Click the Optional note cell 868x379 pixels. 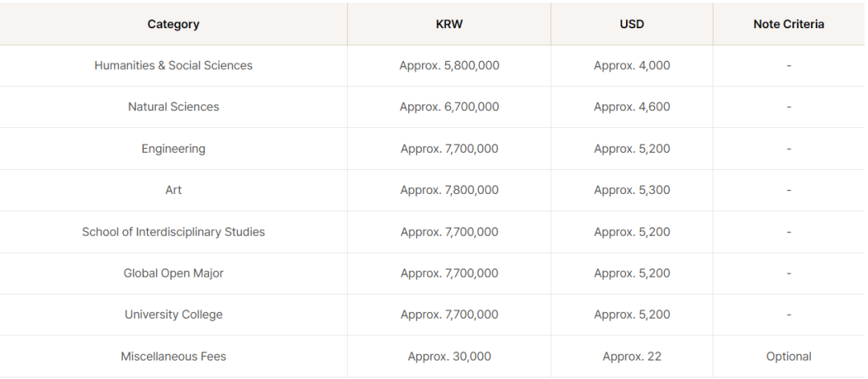tap(788, 356)
